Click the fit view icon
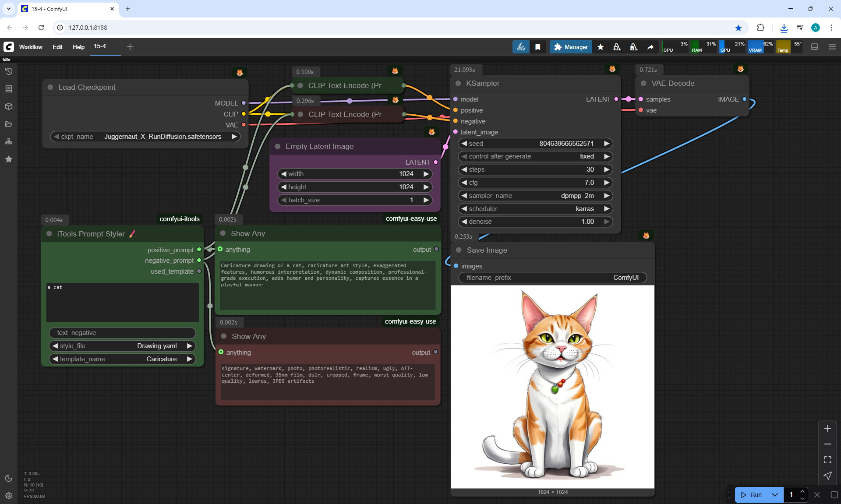 (827, 460)
